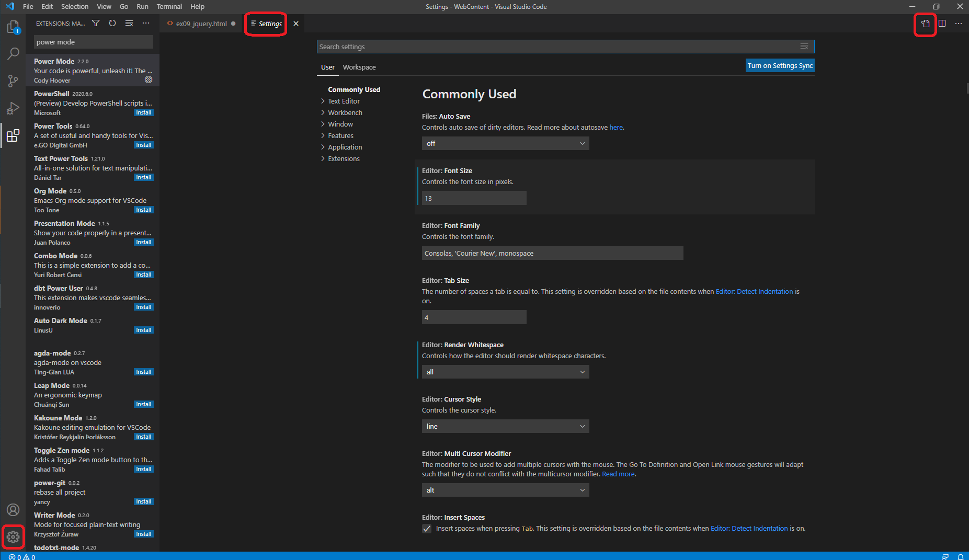Toggle the Insert Spaces checkbox
969x560 pixels.
427,529
